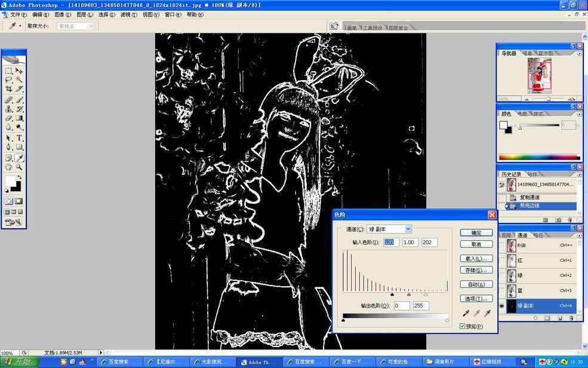Switch to the Layers tab
The height and width of the screenshot is (368, 588).
(x=506, y=235)
